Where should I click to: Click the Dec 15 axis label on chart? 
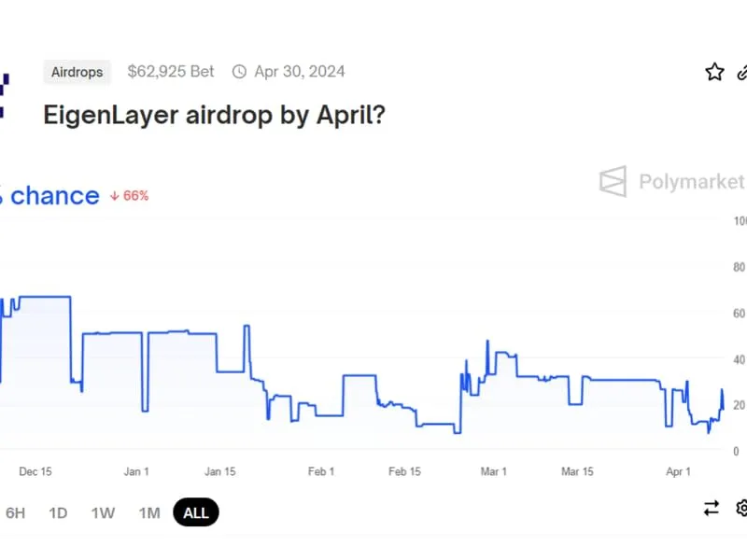[35, 471]
